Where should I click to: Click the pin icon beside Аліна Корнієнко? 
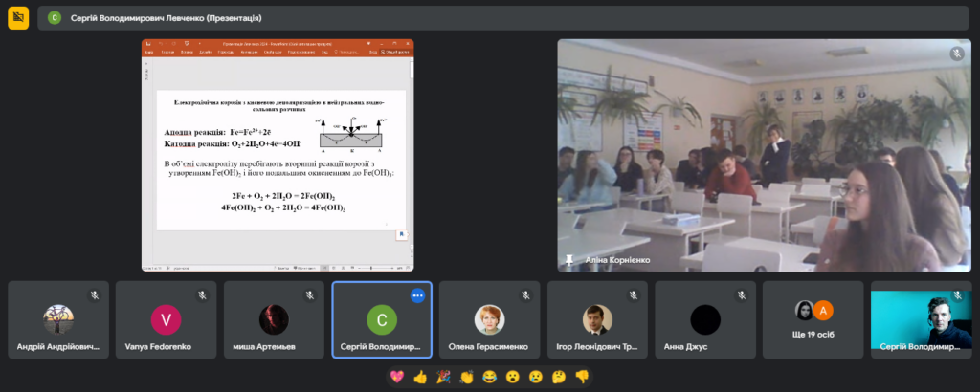coord(569,259)
